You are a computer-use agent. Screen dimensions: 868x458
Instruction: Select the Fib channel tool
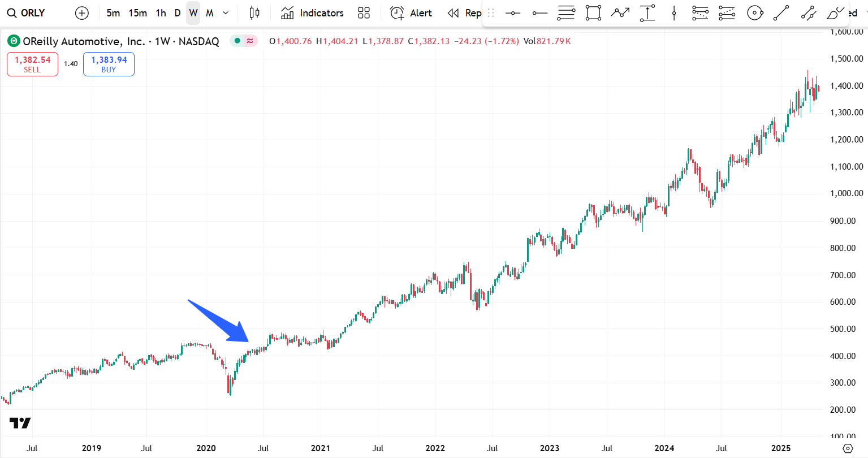(x=727, y=12)
